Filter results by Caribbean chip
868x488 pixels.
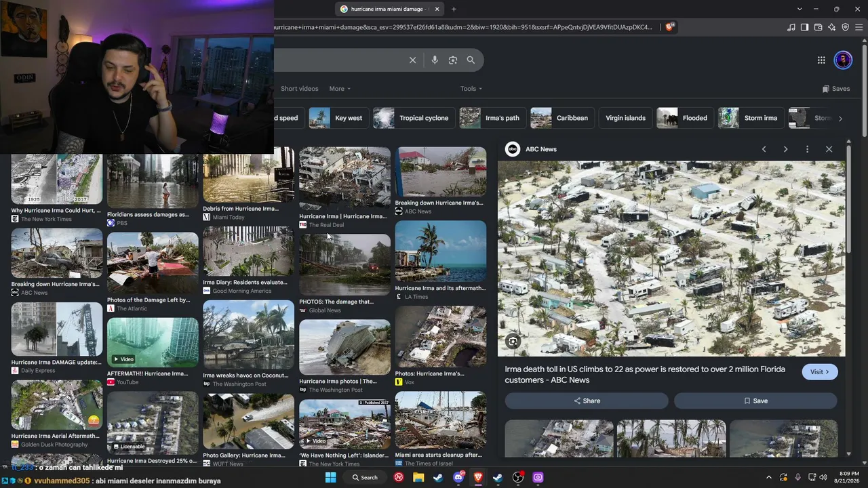561,118
